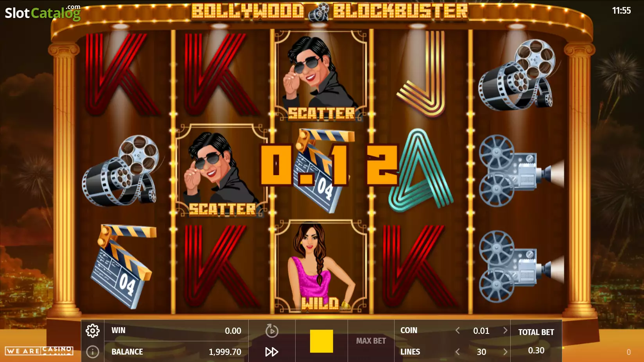Click the Total Bet value 0.30
Viewport: 644px width, 362px height.
536,350
